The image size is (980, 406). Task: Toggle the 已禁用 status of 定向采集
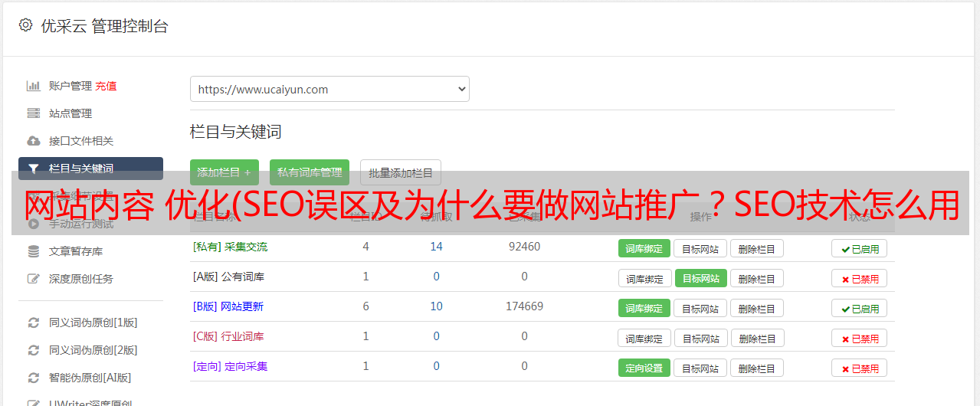[859, 368]
